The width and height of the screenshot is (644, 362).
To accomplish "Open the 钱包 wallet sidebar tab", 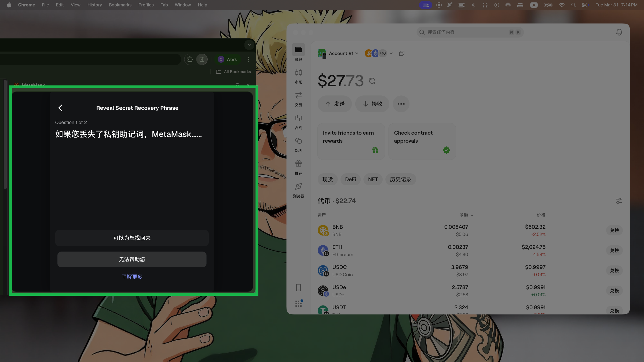I will click(x=298, y=53).
